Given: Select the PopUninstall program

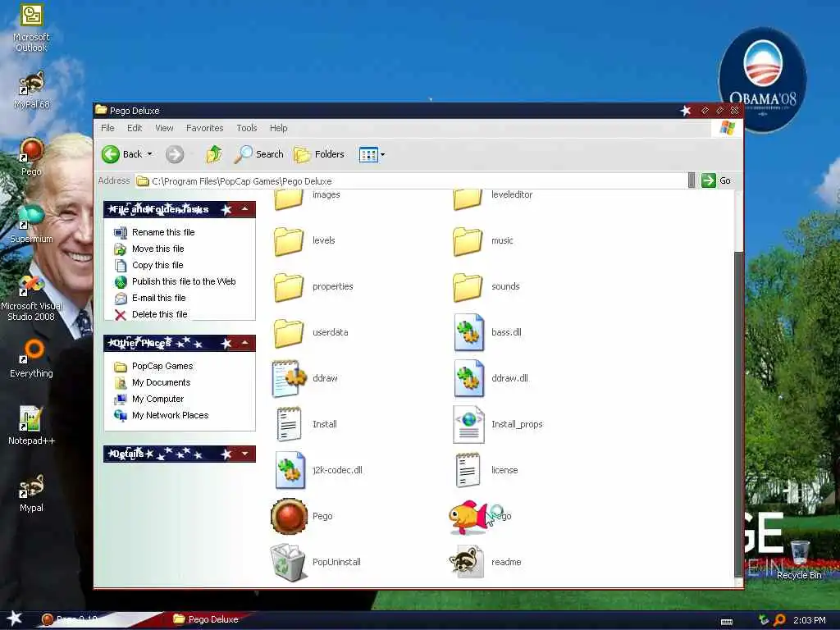Looking at the screenshot, I should 316,563.
